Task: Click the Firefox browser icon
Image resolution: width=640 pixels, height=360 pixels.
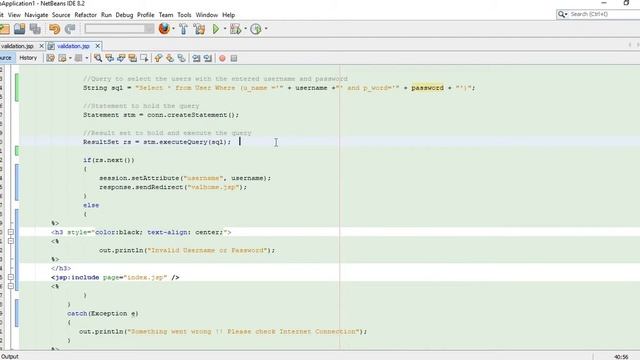Action: pos(164,29)
